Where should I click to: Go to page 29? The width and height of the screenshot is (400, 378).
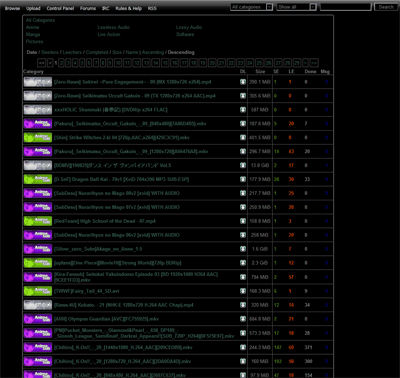click(297, 63)
